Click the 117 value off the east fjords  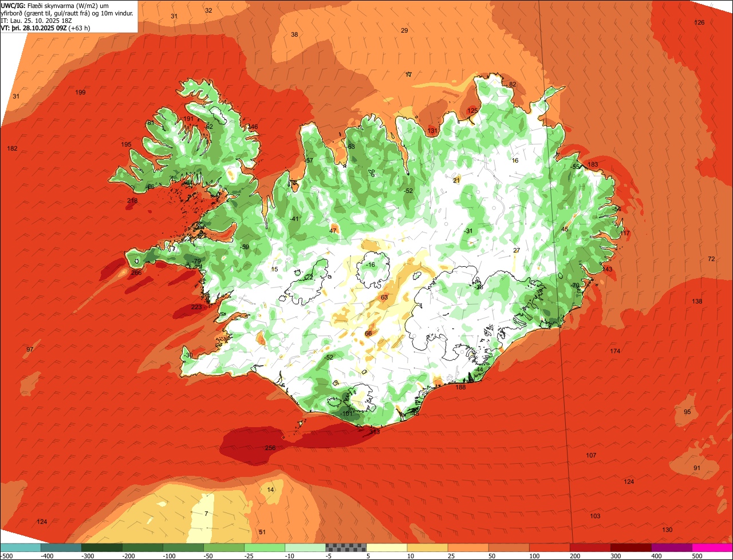(x=625, y=233)
